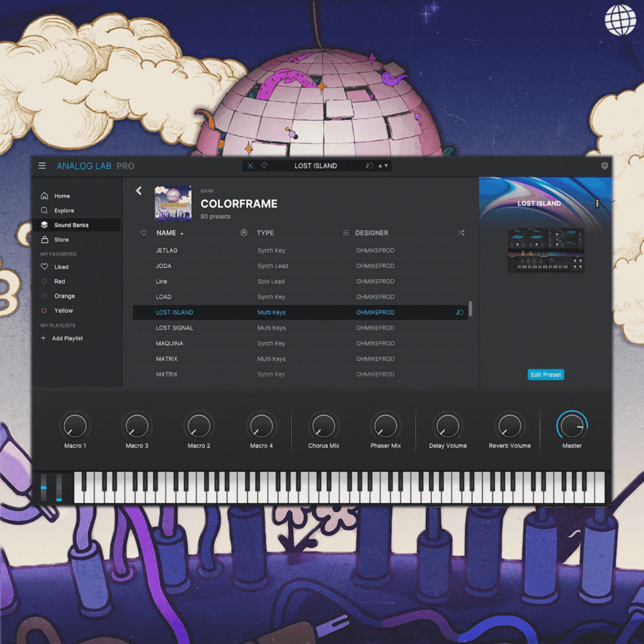Click Add Playlist in the sidebar
Screen dimensions: 644x644
67,338
